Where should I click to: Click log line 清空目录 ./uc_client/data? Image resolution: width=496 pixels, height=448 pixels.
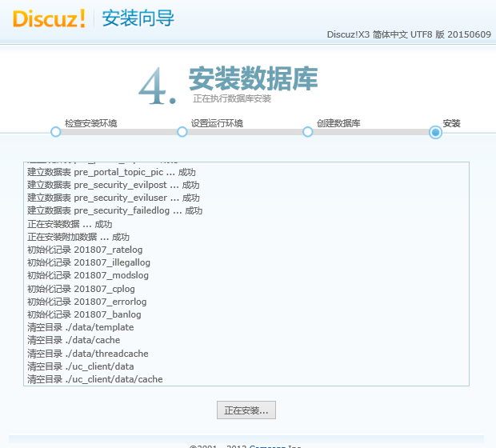(80, 366)
